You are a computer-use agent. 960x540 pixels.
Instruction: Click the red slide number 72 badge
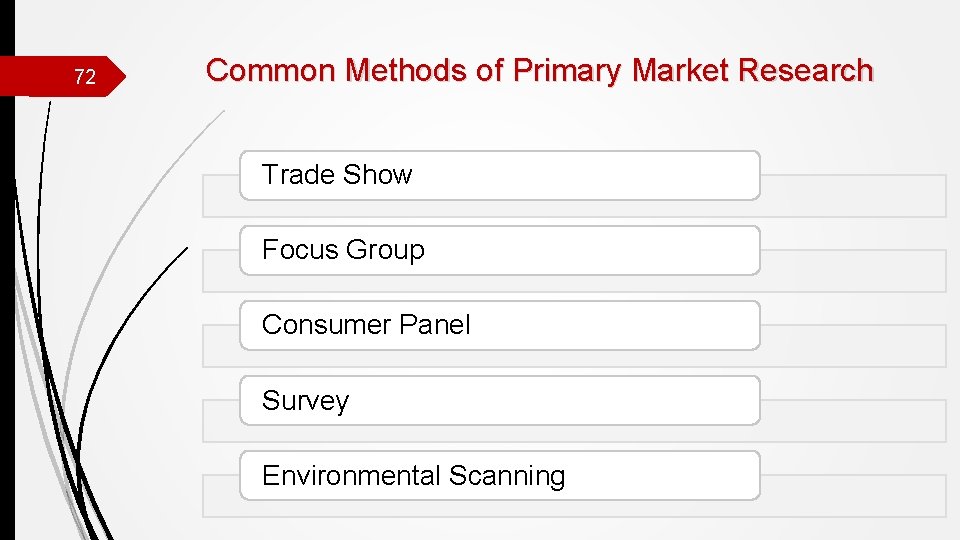(62, 76)
